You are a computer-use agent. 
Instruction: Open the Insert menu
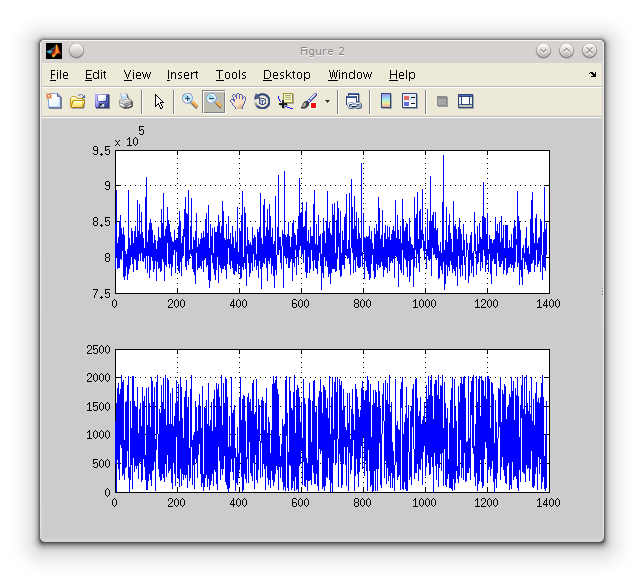point(182,75)
